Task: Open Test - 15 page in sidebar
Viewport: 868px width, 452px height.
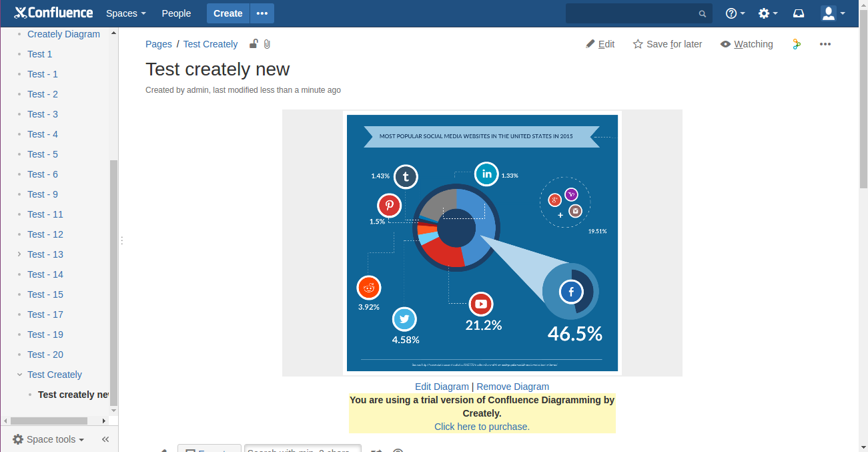Action: (45, 294)
